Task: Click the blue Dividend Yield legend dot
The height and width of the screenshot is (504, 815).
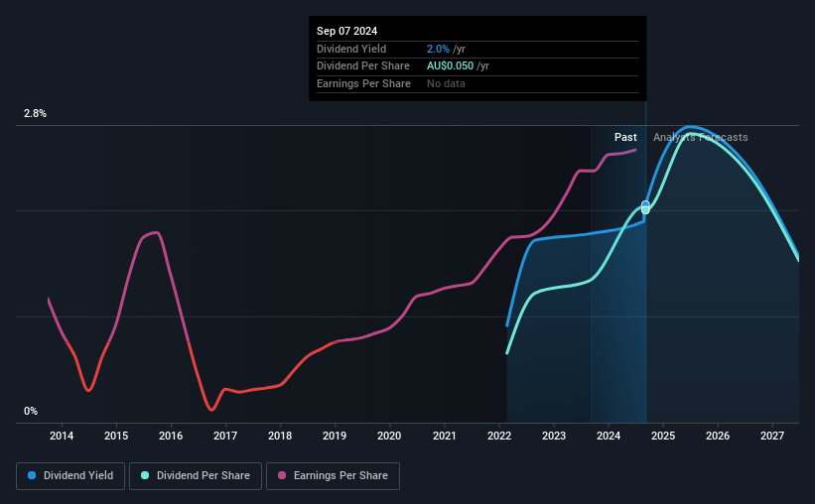Action: point(32,475)
